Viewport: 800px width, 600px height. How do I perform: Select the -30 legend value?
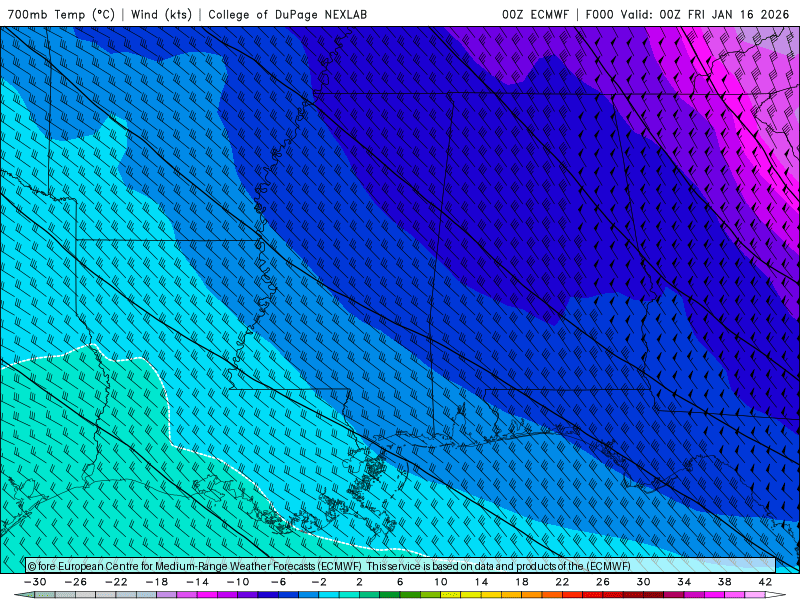pos(35,582)
